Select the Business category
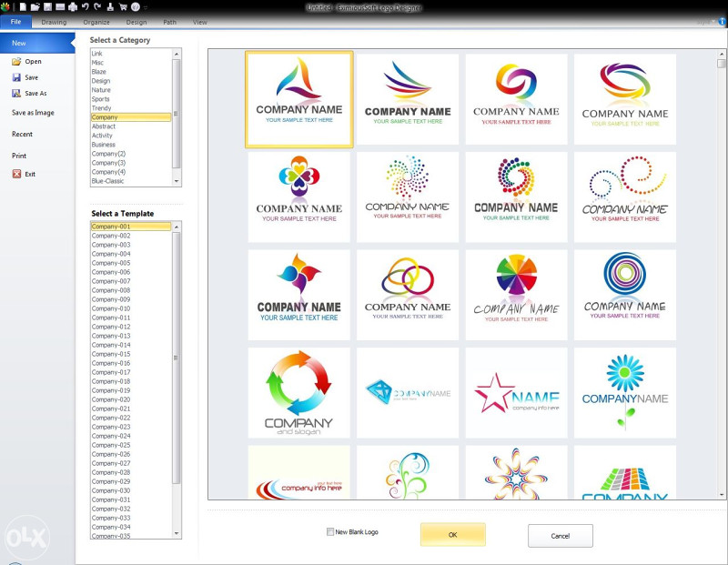Screen dimensions: 728x565 [x=131, y=145]
